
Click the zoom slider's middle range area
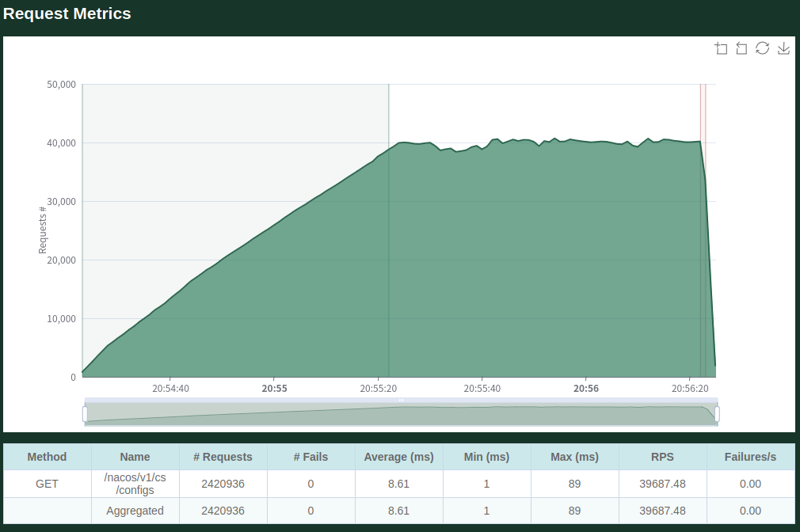(401, 414)
